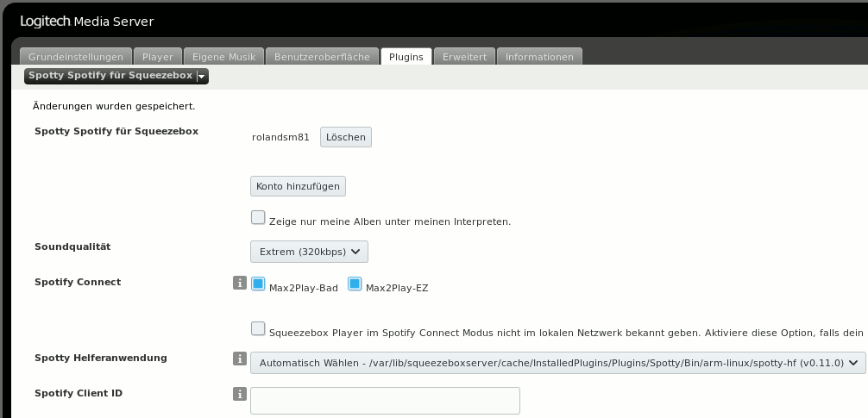The height and width of the screenshot is (418, 868).
Task: Open the Spotty Spotify für Squeezebox plugin selector
Action: pyautogui.click(x=116, y=76)
